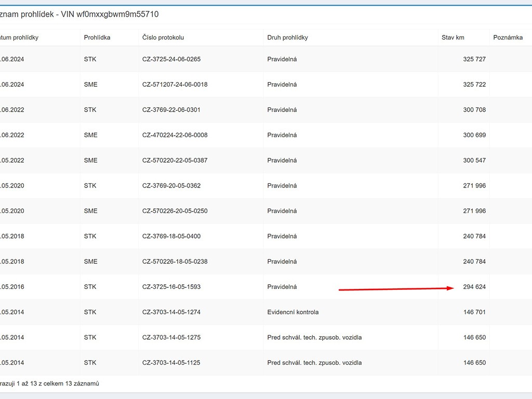The width and height of the screenshot is (532, 399).
Task: Click the "Evidencní kontrola" inspection type cell
Action: coord(293,312)
